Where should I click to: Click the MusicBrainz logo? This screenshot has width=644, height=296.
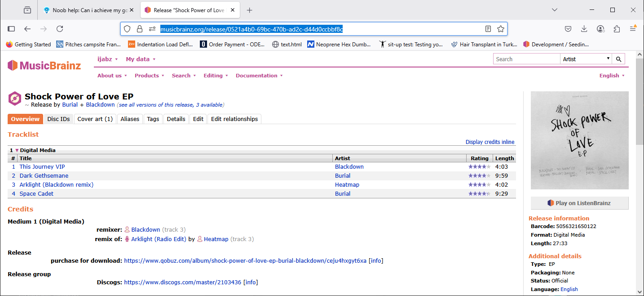pyautogui.click(x=44, y=66)
